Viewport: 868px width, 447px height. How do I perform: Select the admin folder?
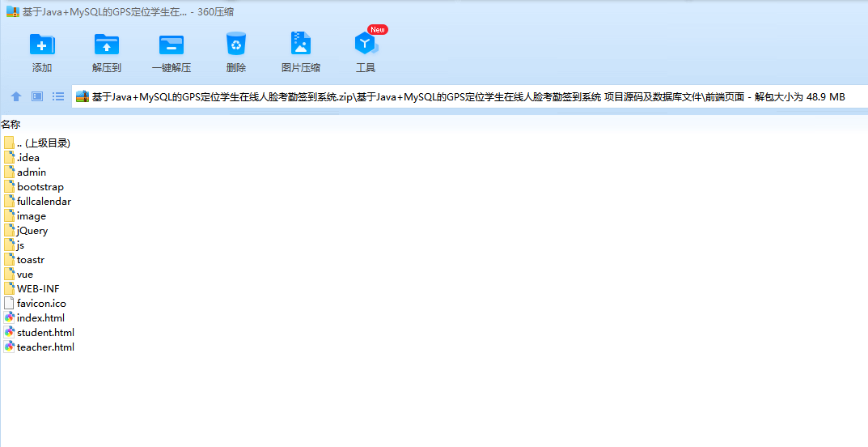pyautogui.click(x=25, y=172)
